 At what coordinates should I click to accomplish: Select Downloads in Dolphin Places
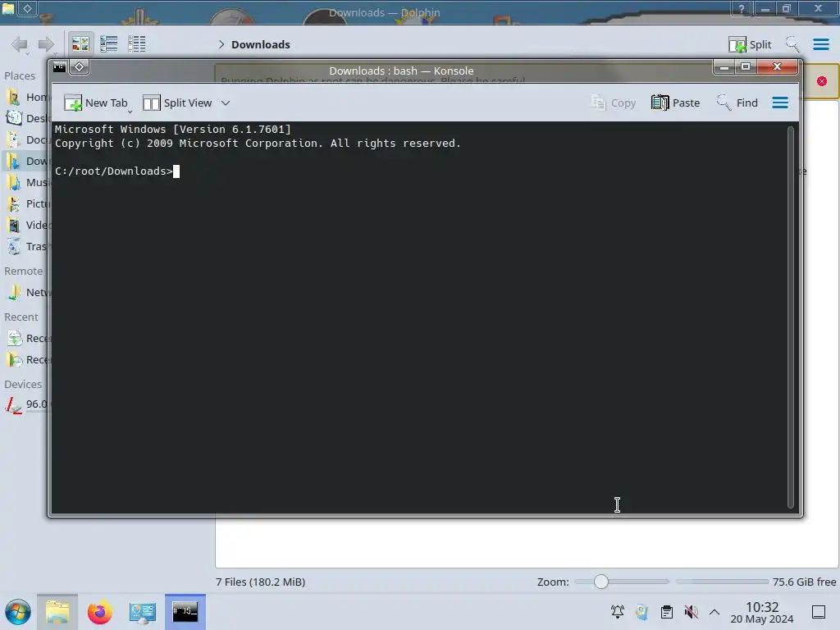click(27, 162)
